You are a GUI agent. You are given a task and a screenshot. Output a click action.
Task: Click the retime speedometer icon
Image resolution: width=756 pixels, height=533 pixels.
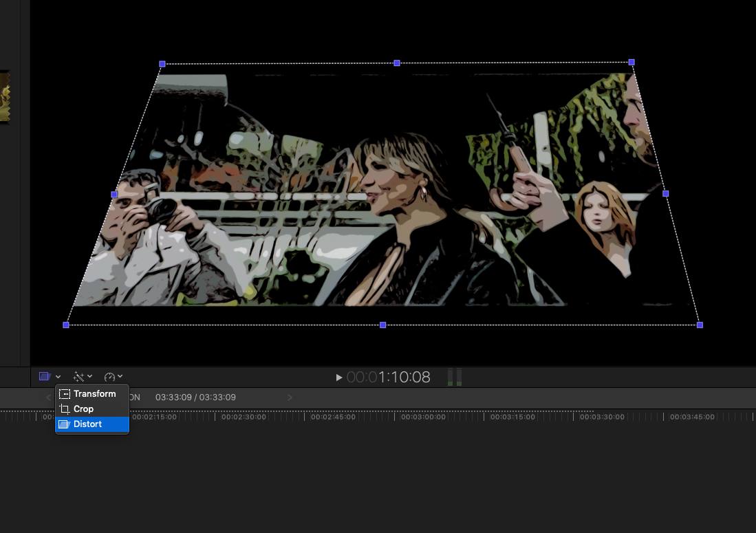click(x=109, y=377)
